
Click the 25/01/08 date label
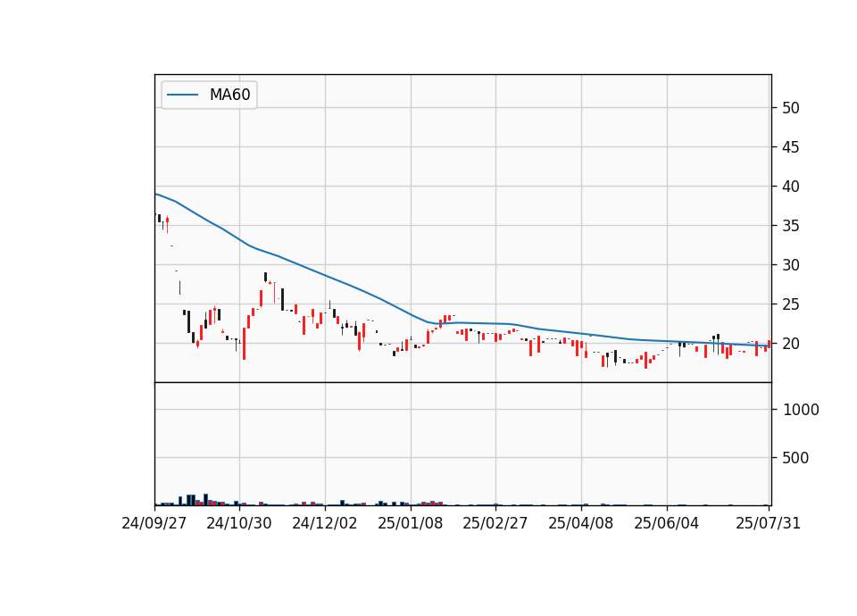click(410, 523)
